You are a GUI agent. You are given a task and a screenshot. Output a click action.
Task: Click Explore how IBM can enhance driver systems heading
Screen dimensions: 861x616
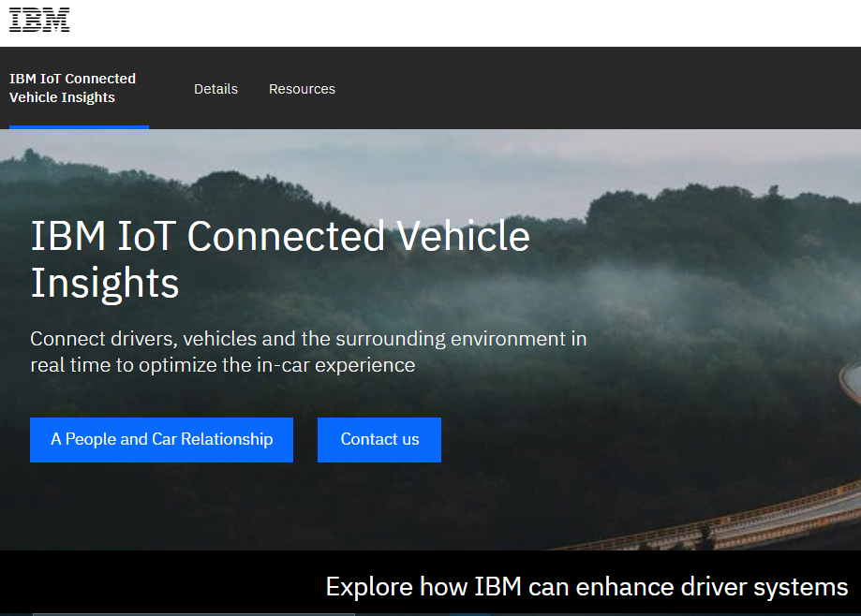coord(586,586)
